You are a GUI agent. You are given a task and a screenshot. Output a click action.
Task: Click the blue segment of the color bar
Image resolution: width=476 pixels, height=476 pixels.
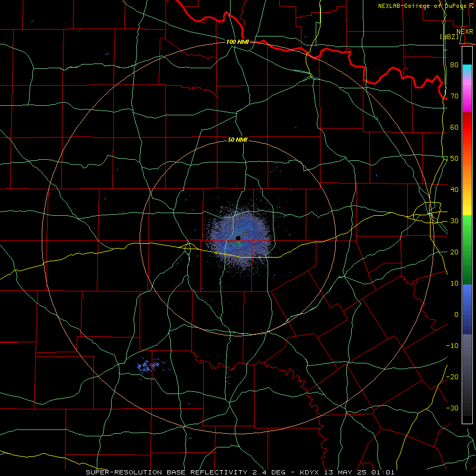pos(467,309)
